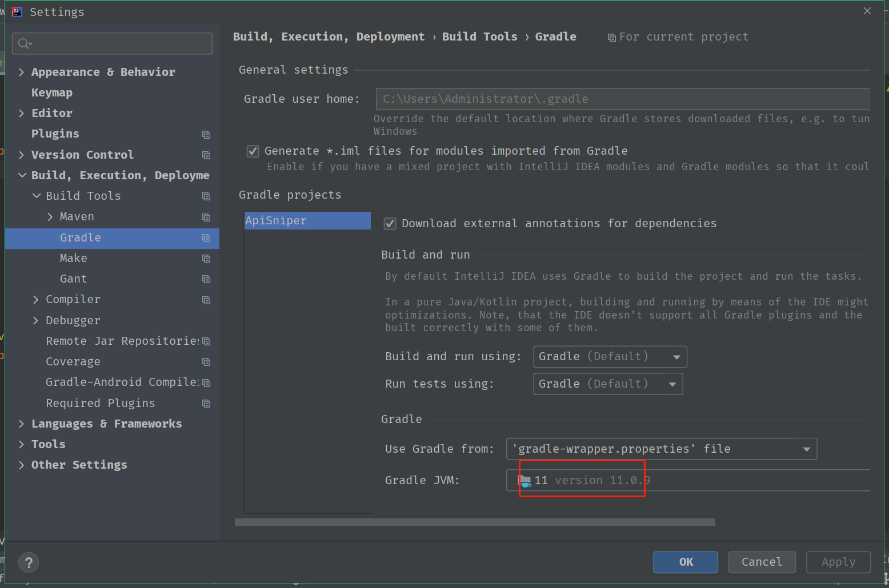
Task: Select Keymap in the settings tree
Action: (x=52, y=92)
